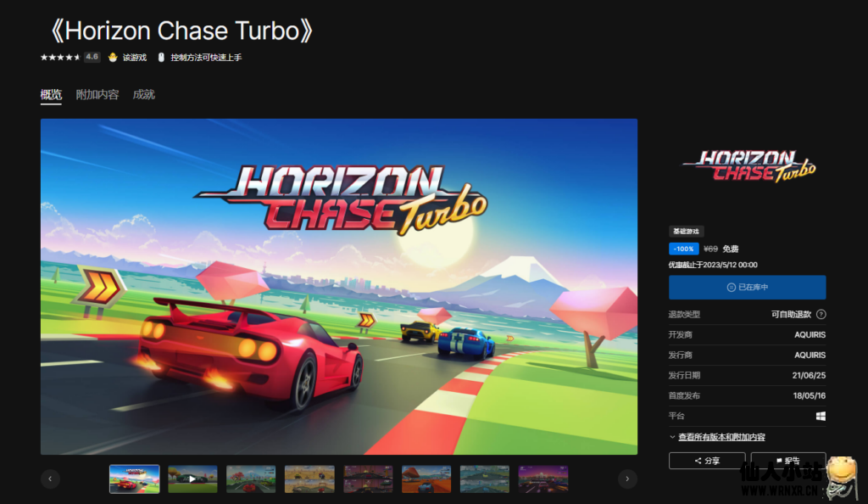Select the first cover art thumbnail

[x=135, y=479]
